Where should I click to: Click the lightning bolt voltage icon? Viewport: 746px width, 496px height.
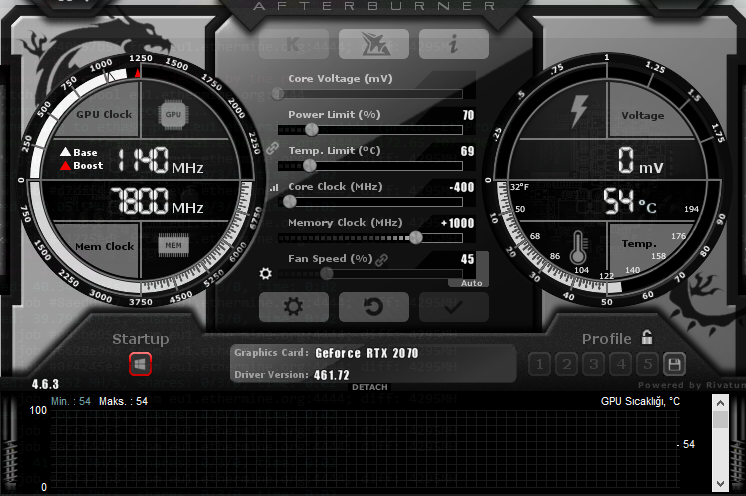pos(579,111)
